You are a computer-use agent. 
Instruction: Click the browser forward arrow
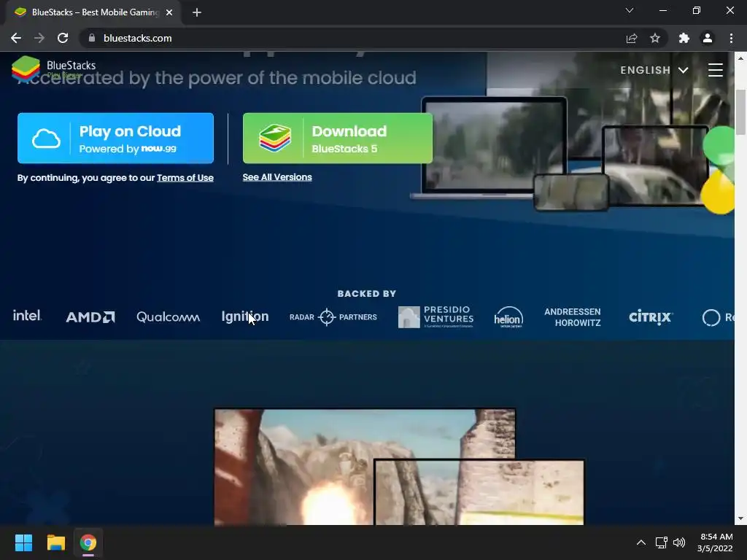click(39, 38)
